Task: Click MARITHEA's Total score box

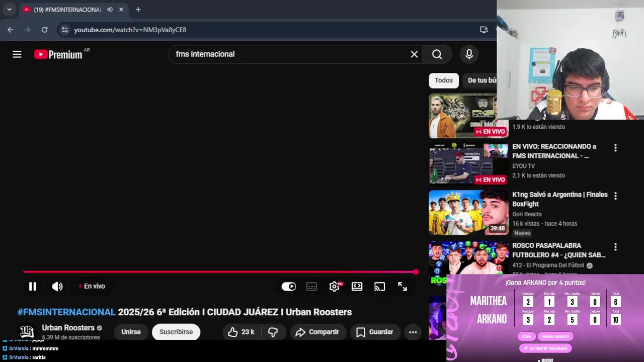Action: [x=615, y=302]
